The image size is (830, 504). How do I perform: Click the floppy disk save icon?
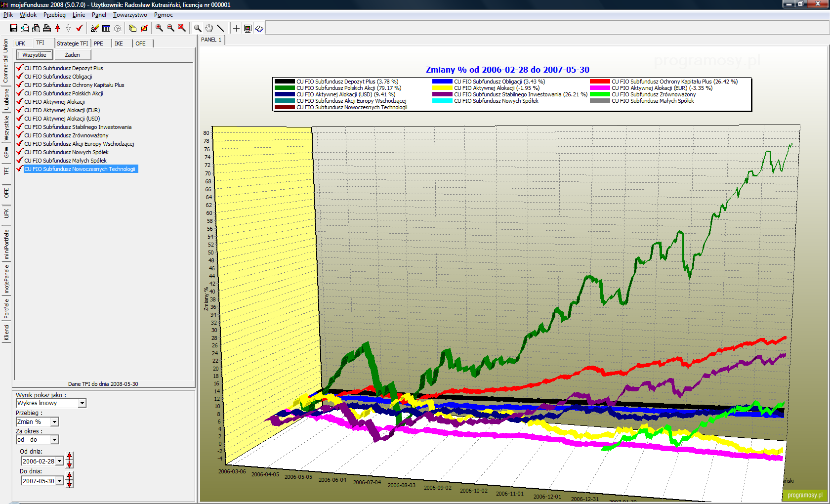click(13, 28)
